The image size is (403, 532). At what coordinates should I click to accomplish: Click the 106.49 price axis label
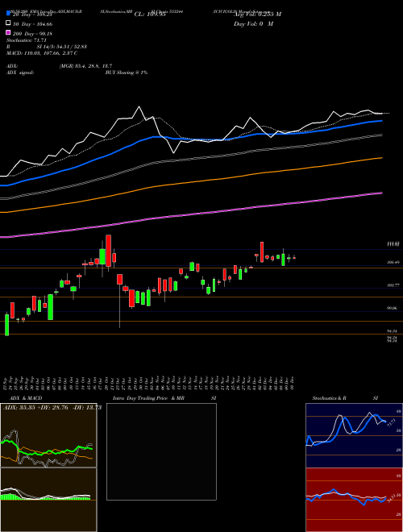pyautogui.click(x=393, y=262)
